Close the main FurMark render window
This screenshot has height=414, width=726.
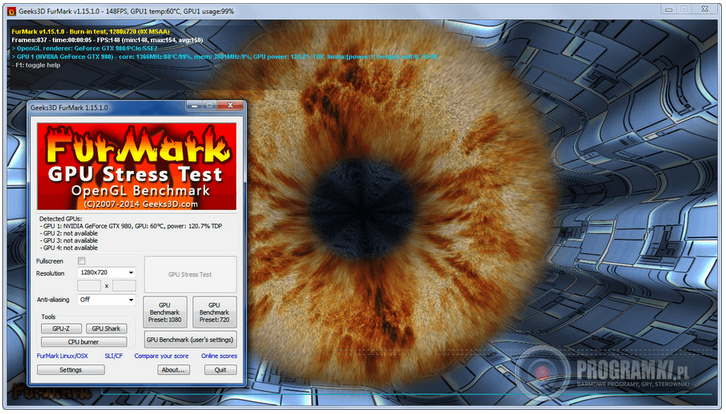705,9
